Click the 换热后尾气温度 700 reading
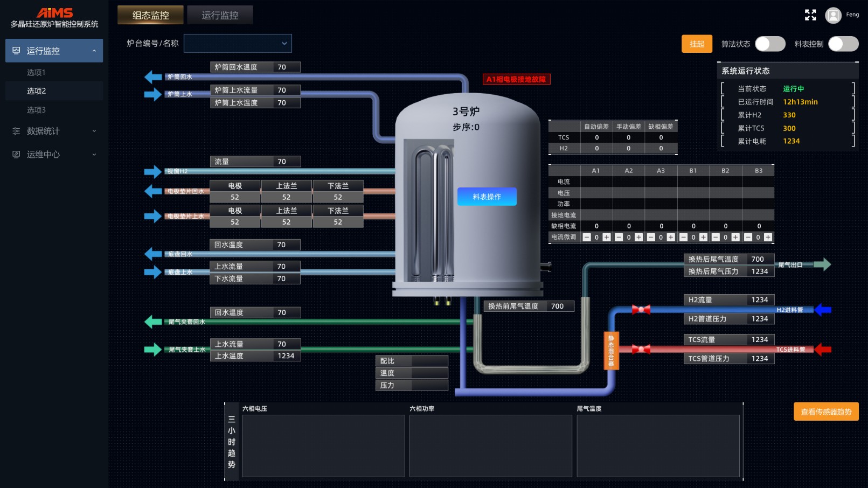 pos(729,259)
